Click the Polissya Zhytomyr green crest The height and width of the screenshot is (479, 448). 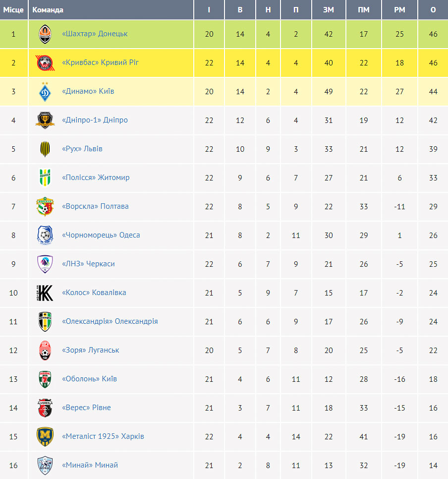click(45, 178)
